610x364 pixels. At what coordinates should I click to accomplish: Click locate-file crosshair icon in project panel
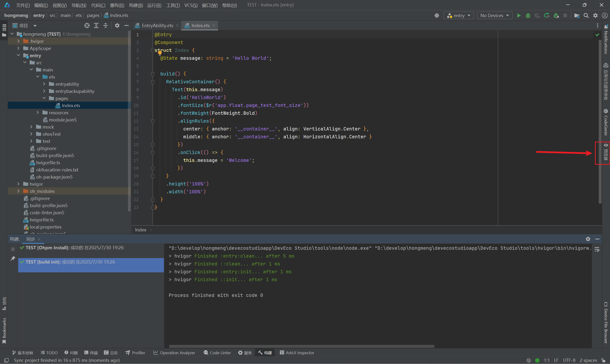click(87, 25)
